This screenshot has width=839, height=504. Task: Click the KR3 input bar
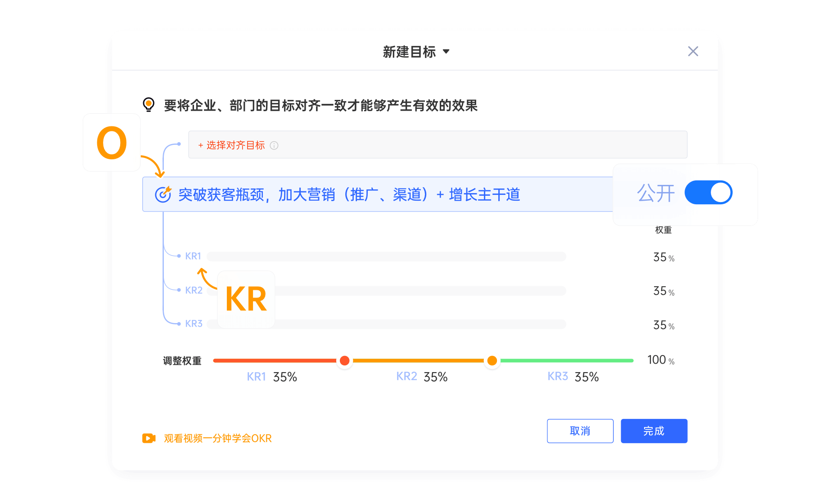pyautogui.click(x=419, y=324)
